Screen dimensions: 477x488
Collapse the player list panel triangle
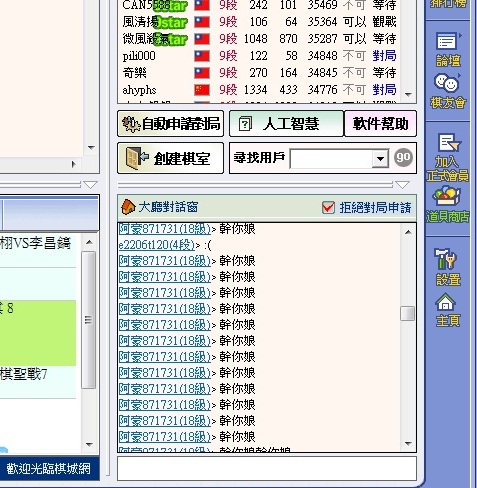tap(402, 185)
